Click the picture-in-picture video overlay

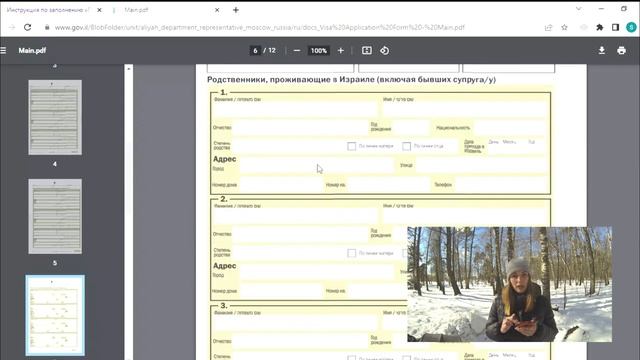[x=509, y=284]
